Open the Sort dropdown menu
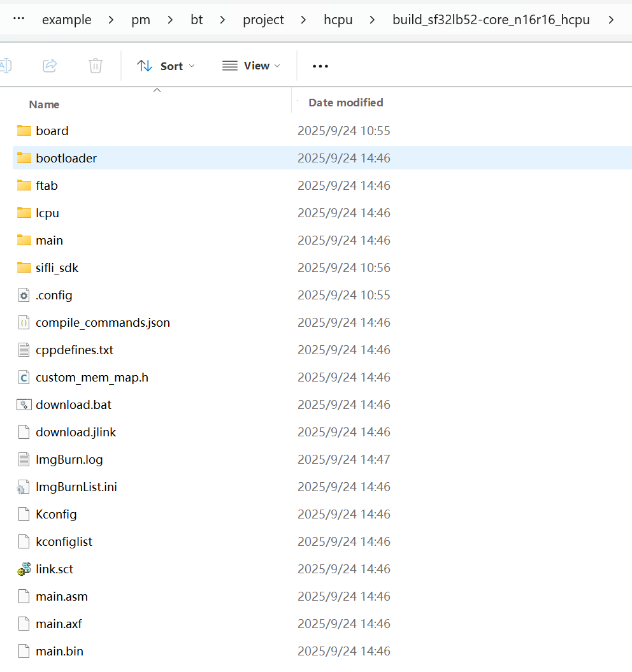Viewport: 632px width, 672px height. click(166, 66)
